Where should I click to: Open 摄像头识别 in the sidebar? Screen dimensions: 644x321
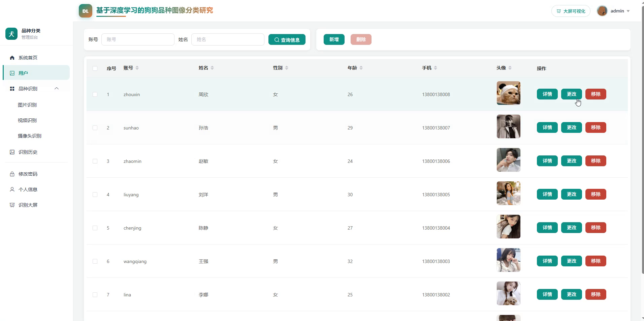[x=30, y=136]
